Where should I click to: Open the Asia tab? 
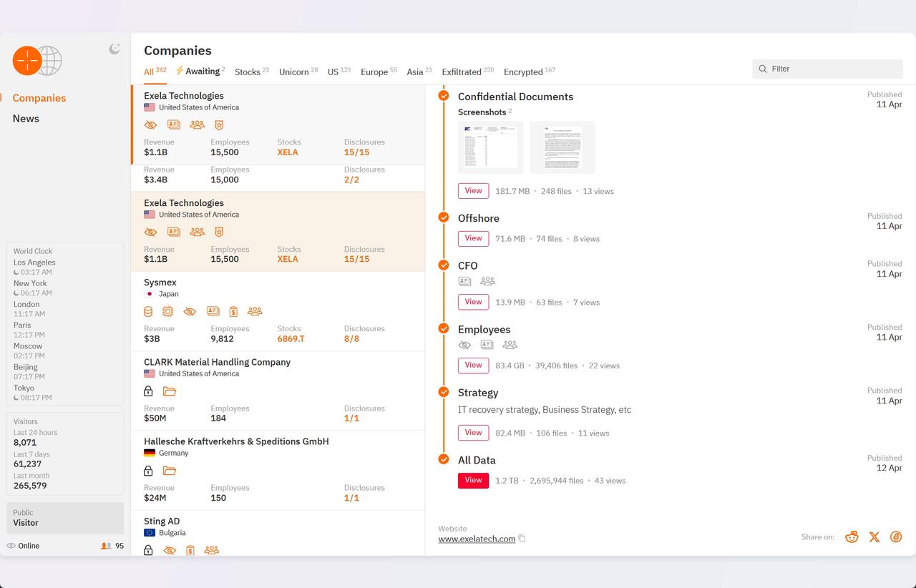coord(419,72)
